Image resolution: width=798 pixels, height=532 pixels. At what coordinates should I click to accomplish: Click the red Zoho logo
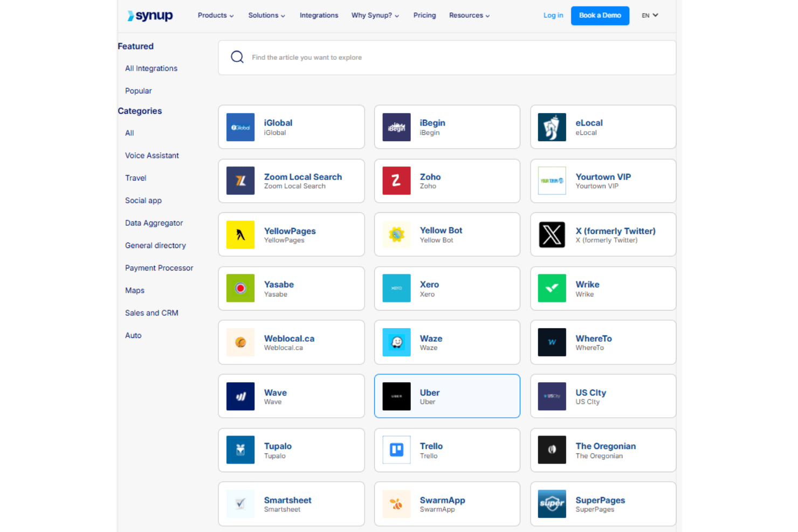click(396, 181)
